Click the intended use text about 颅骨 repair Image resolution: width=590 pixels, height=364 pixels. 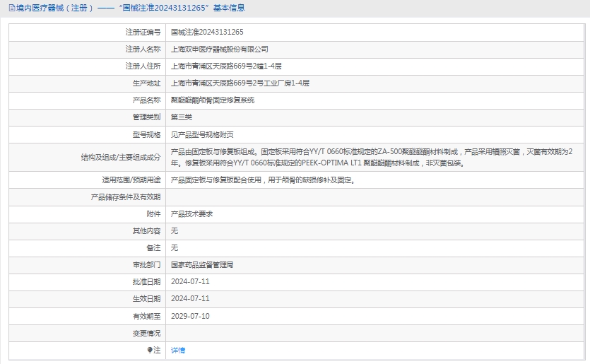click(x=262, y=180)
